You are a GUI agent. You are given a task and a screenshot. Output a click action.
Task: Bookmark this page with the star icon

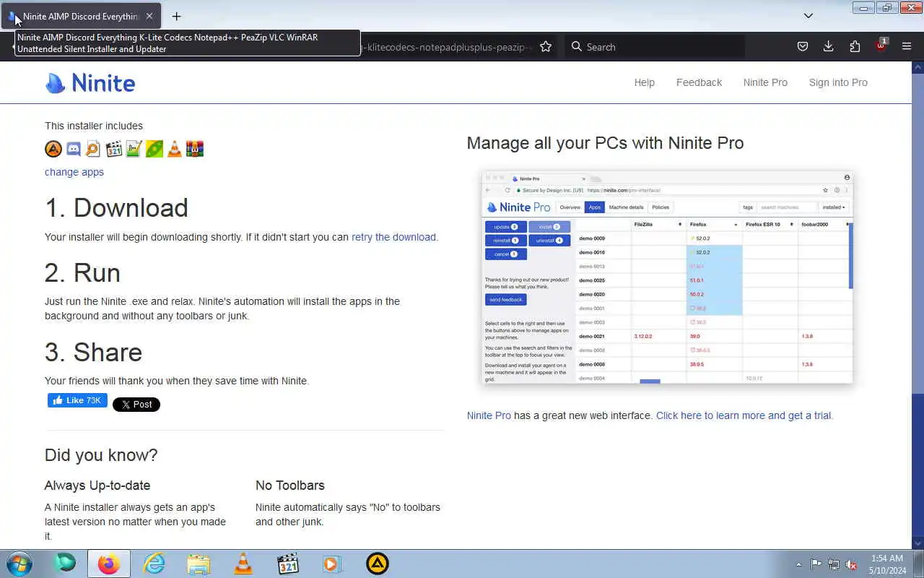546,46
